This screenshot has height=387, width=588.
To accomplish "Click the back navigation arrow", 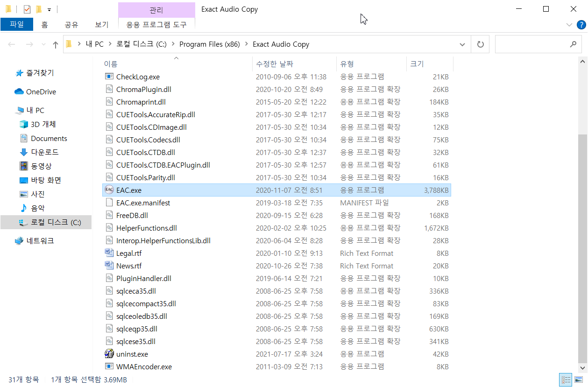I will pos(12,44).
